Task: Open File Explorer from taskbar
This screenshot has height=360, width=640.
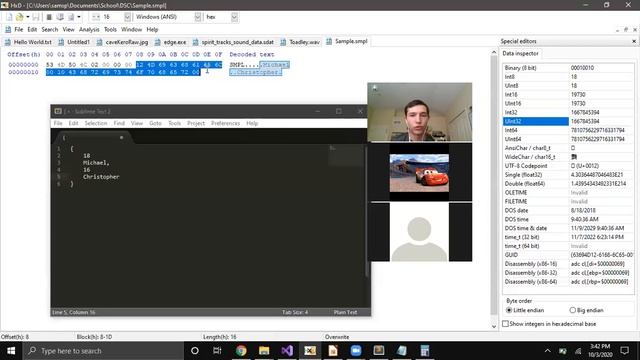Action: [x=264, y=351]
